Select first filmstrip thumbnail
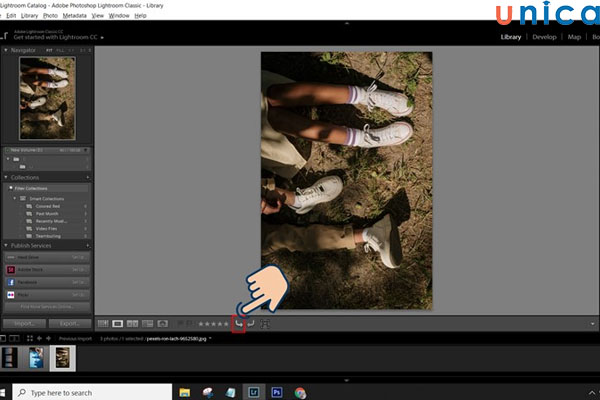Screen dimensions: 600x400 tap(10, 358)
